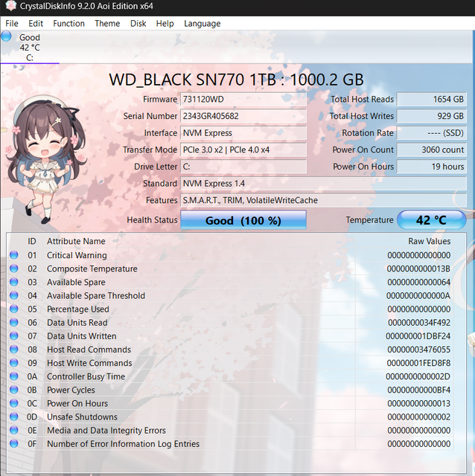Click the ID column header
This screenshot has height=476, width=475.
coord(32,241)
